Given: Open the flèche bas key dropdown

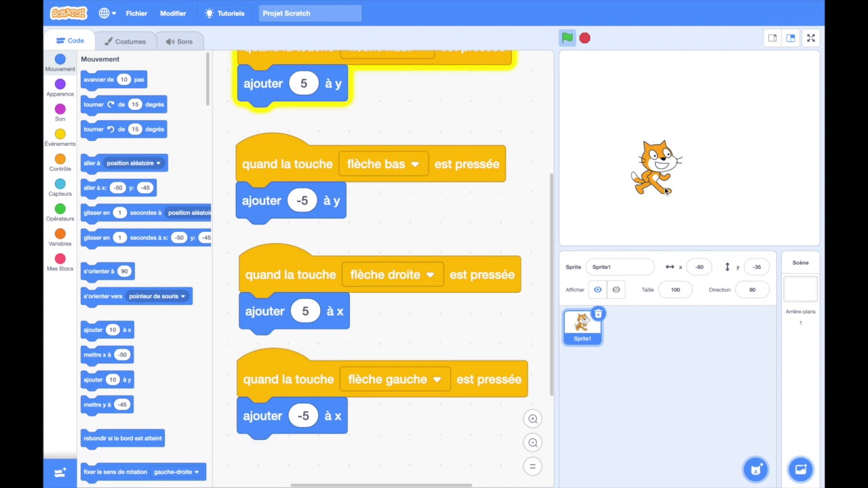Looking at the screenshot, I should (x=383, y=164).
